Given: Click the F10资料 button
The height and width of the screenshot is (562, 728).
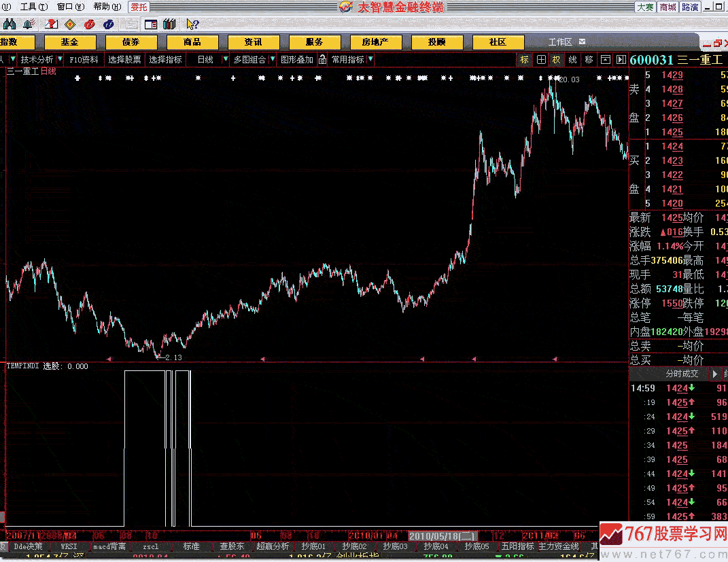Looking at the screenshot, I should [x=84, y=59].
